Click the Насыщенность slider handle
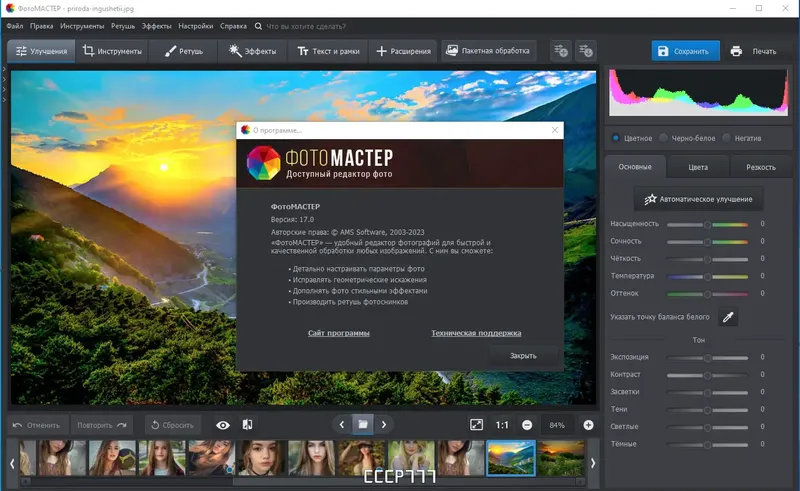 (707, 225)
